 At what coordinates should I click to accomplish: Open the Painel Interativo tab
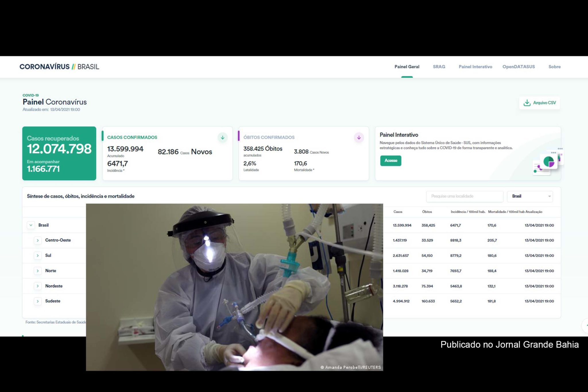tap(475, 67)
